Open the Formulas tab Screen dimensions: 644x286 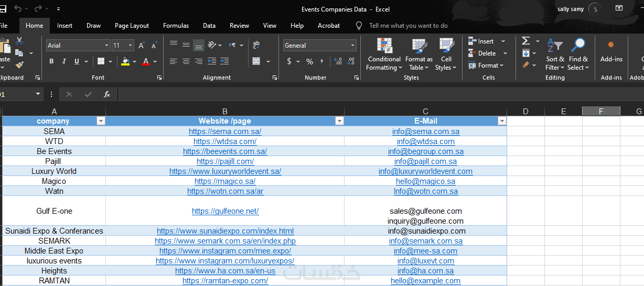[176, 26]
